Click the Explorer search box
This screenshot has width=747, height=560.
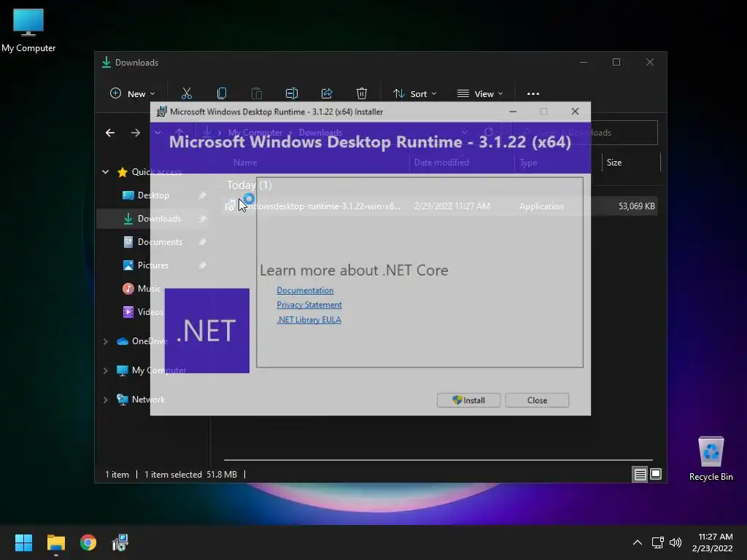[x=584, y=133]
